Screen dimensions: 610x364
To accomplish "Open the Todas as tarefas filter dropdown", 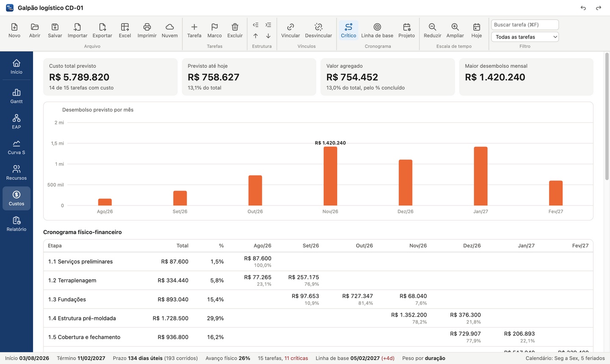I will pyautogui.click(x=525, y=37).
